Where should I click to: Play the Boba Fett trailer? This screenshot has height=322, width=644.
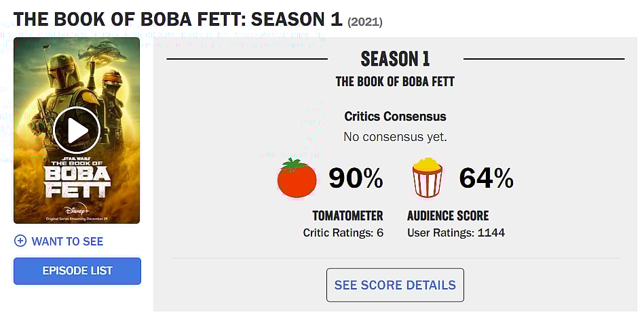77,130
